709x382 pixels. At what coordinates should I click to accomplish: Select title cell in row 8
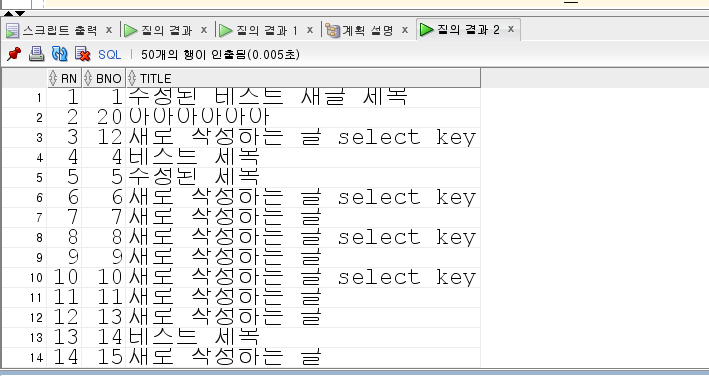coord(303,237)
